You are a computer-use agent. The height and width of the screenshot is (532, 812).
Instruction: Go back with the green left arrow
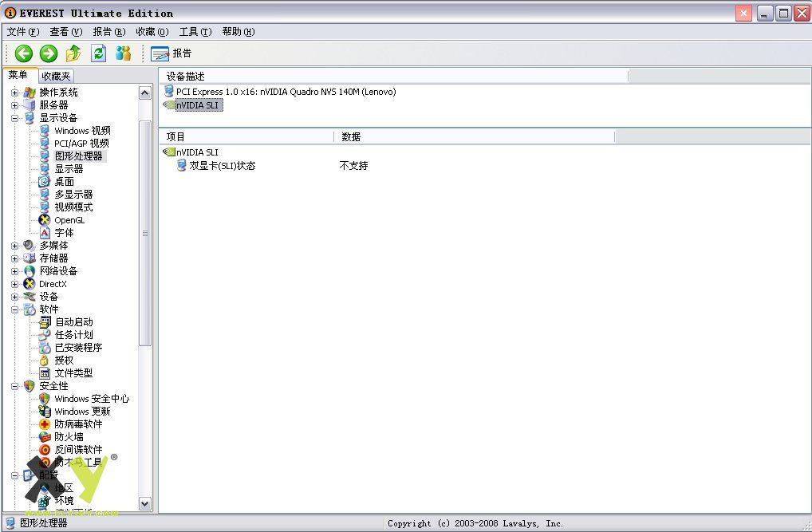pos(23,53)
